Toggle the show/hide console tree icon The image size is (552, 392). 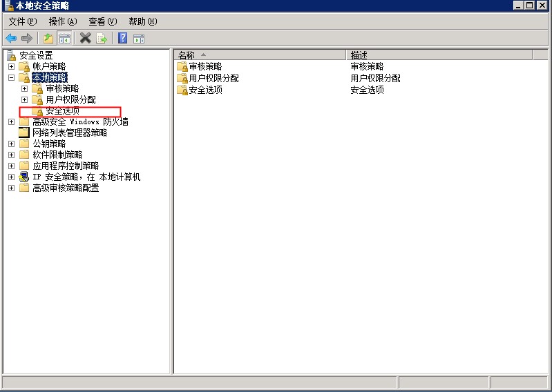pos(64,38)
